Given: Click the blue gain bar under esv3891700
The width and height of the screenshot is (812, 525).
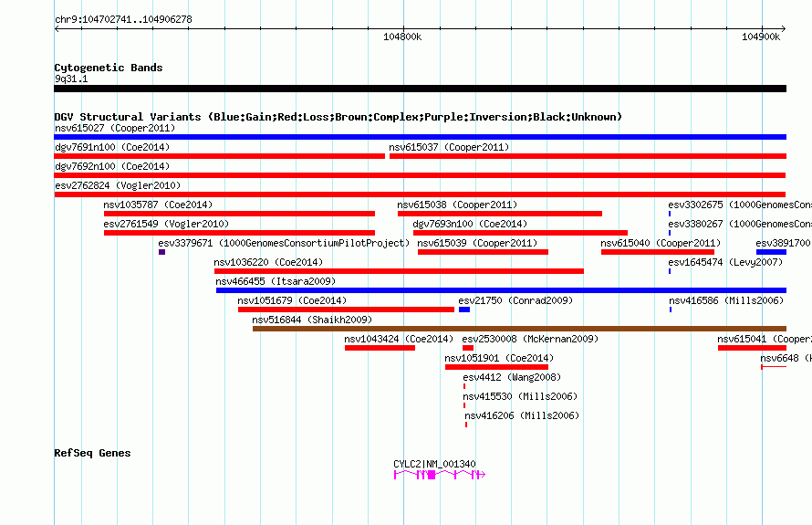Looking at the screenshot, I should [771, 252].
